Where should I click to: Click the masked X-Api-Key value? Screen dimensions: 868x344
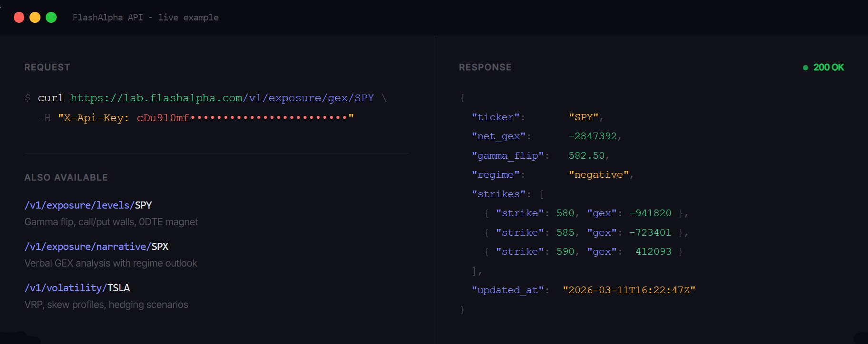coord(244,118)
